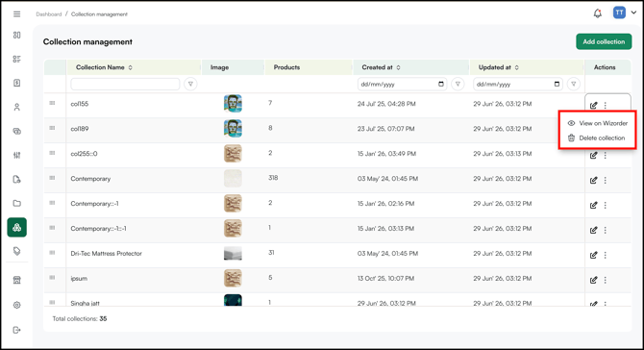Click the Products column header
The width and height of the screenshot is (644, 350).
[x=286, y=67]
